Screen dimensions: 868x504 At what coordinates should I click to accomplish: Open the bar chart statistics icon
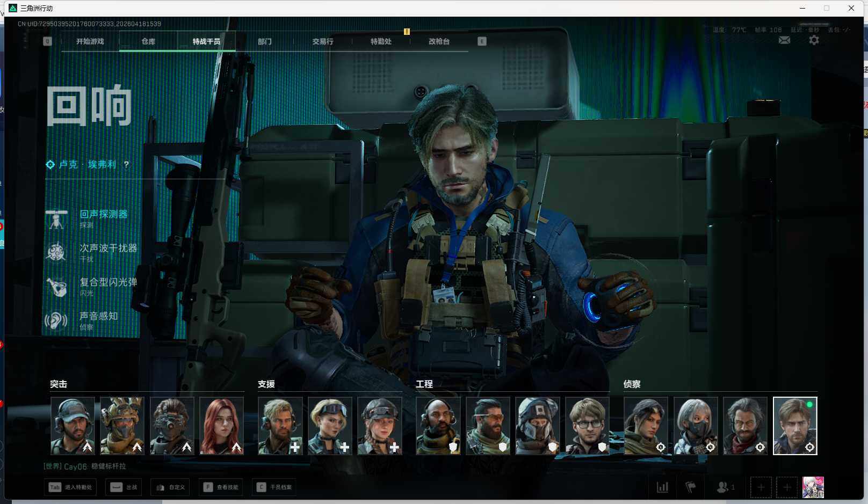point(662,487)
